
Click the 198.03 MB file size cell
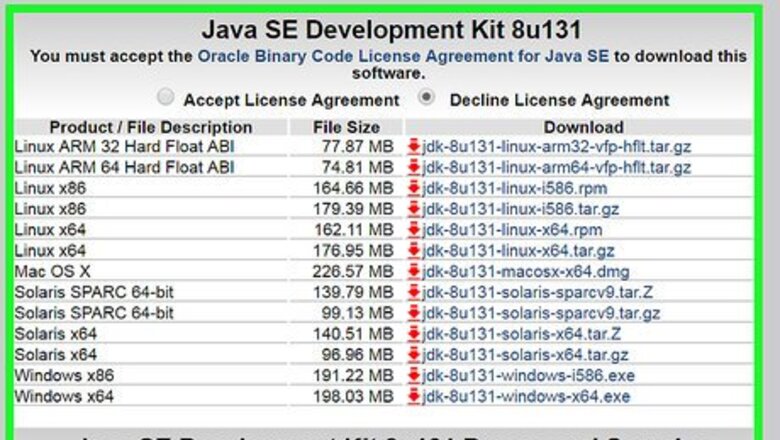353,397
